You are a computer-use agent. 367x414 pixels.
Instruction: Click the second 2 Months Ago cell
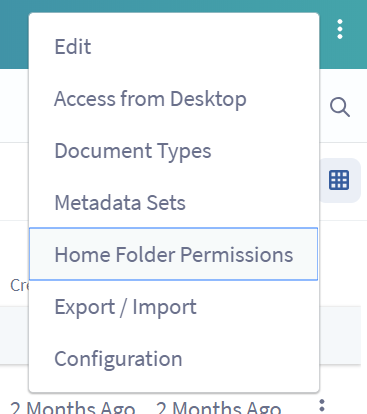pyautogui.click(x=218, y=408)
